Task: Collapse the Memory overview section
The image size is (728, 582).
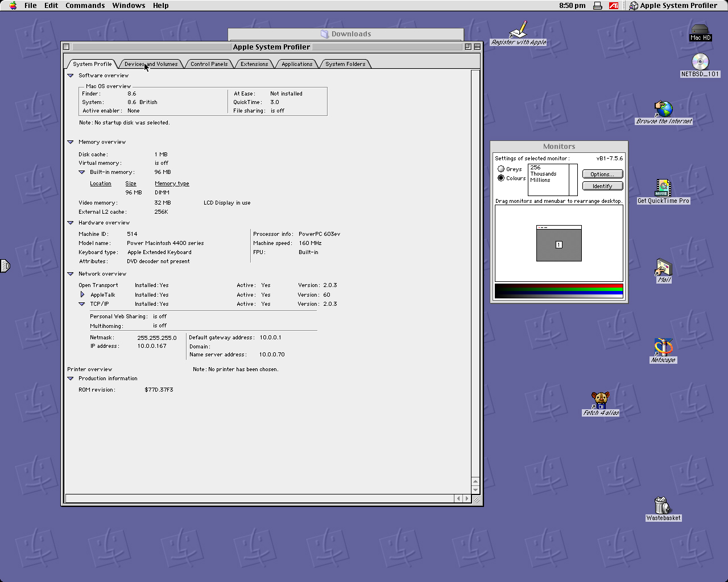Action: point(71,142)
